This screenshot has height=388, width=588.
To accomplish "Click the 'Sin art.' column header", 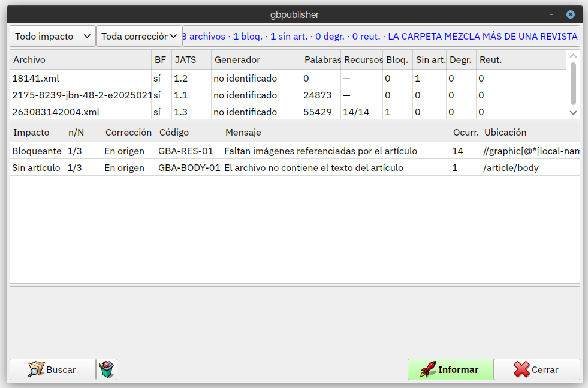I will (x=429, y=59).
